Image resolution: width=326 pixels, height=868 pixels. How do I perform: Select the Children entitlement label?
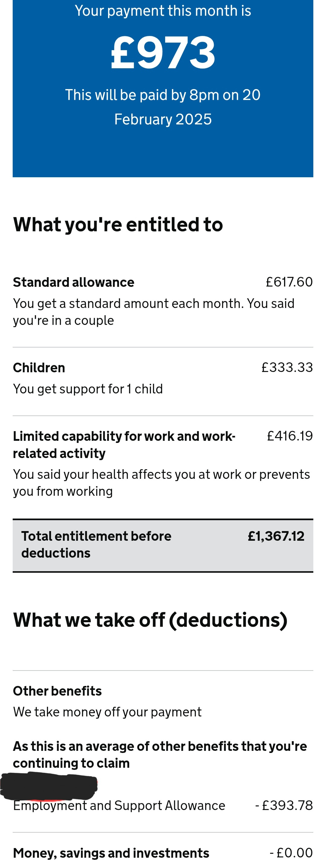point(39,368)
